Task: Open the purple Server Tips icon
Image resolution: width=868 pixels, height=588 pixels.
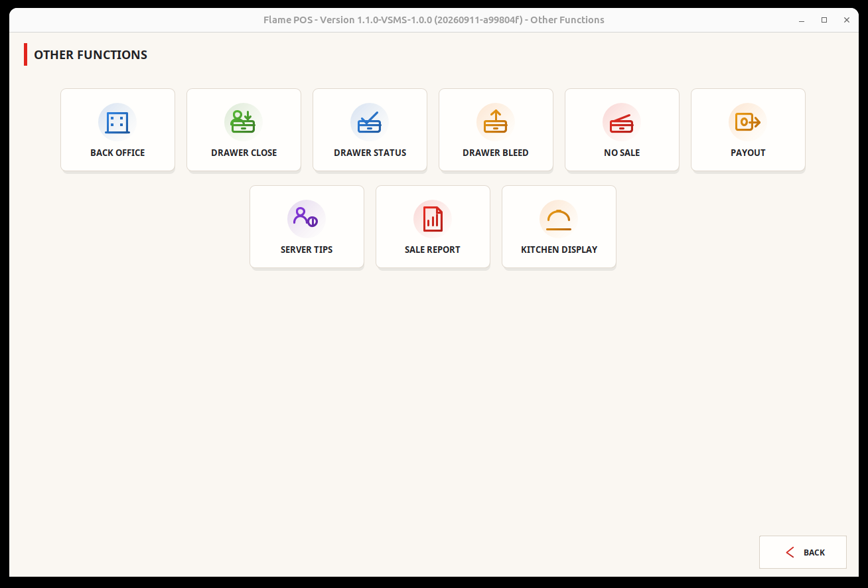Action: (x=307, y=219)
